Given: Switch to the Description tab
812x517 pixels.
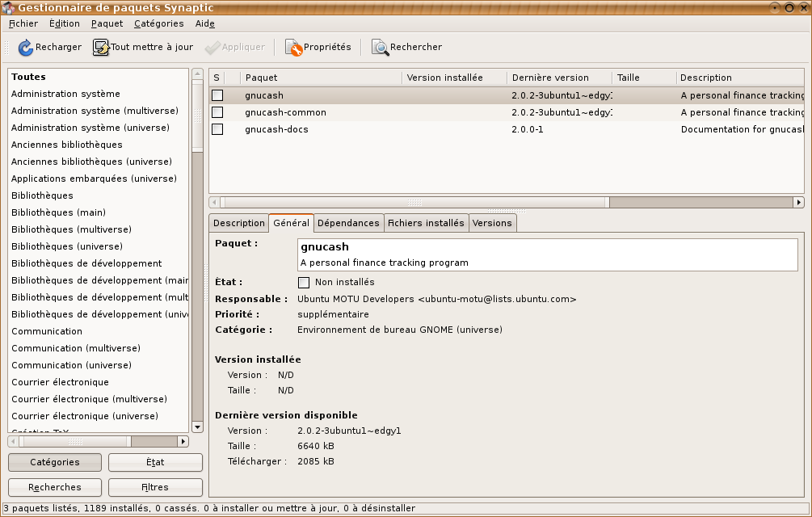Looking at the screenshot, I should pyautogui.click(x=238, y=223).
